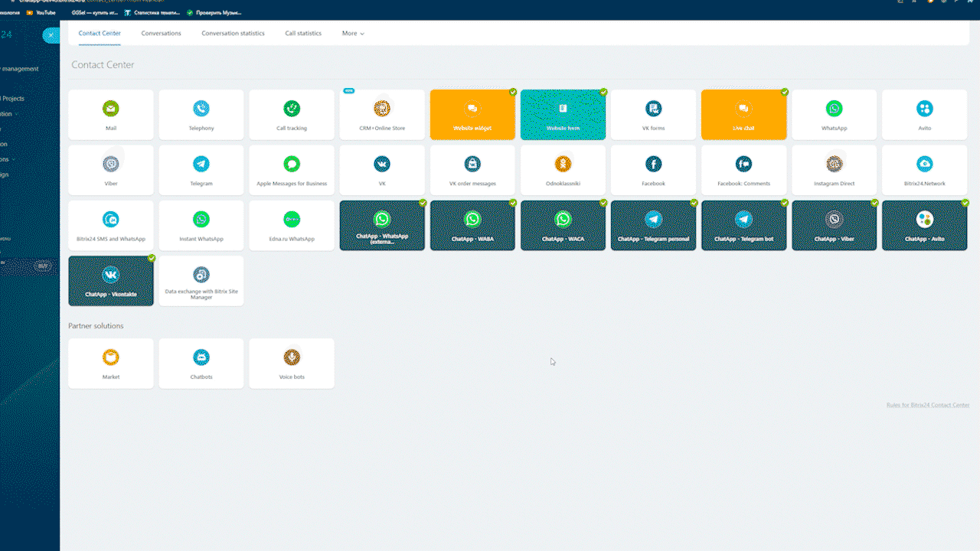Open the Chatbots partner solution
Viewport: 980px width, 551px height.
201,364
